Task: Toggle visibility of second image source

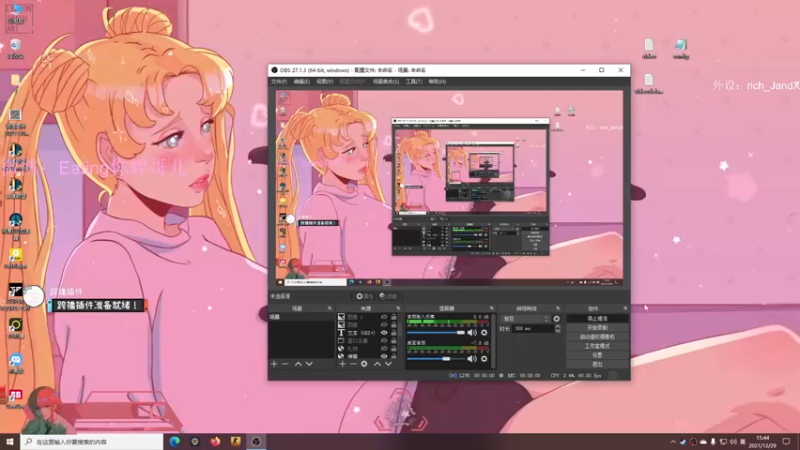Action: pos(384,324)
